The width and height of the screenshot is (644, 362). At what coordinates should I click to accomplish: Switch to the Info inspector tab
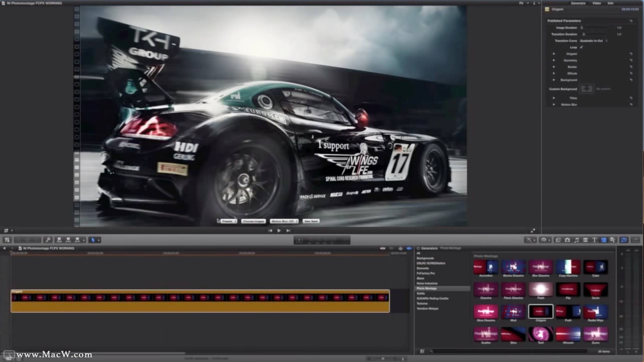pos(611,3)
